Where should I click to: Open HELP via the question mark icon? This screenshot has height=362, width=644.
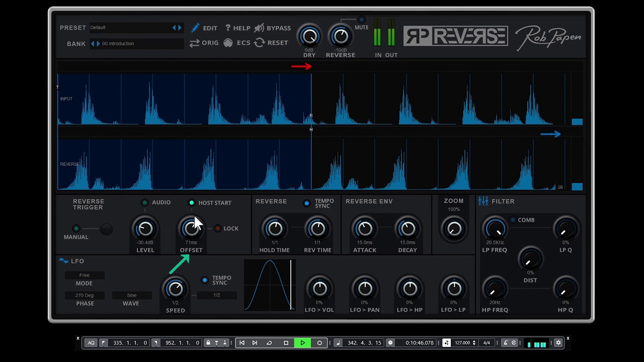(x=228, y=28)
